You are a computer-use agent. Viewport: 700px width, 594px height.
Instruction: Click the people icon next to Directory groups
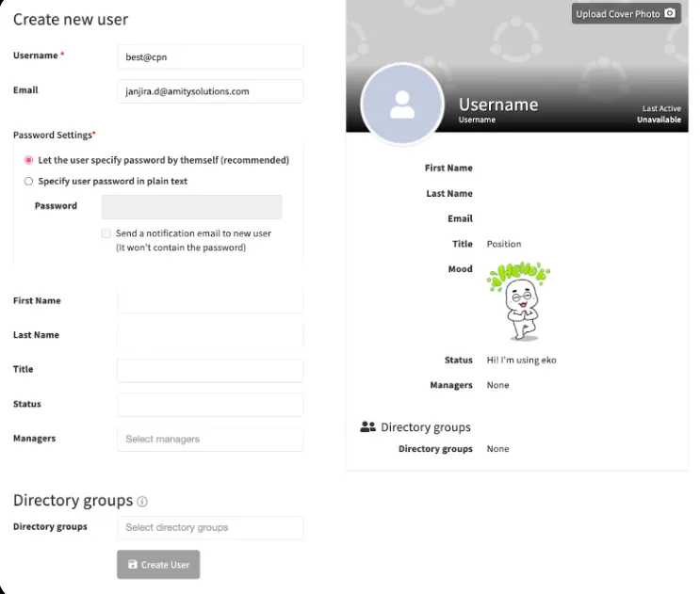click(367, 426)
